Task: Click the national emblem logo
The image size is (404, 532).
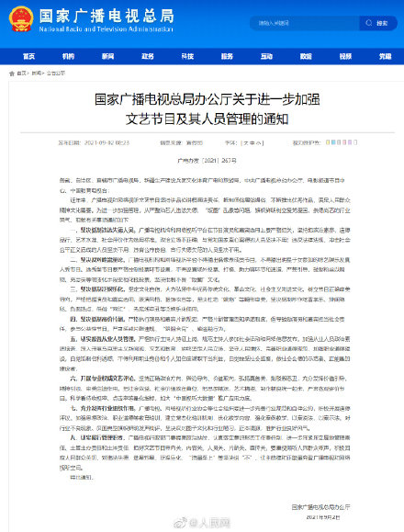Action: pyautogui.click(x=21, y=19)
